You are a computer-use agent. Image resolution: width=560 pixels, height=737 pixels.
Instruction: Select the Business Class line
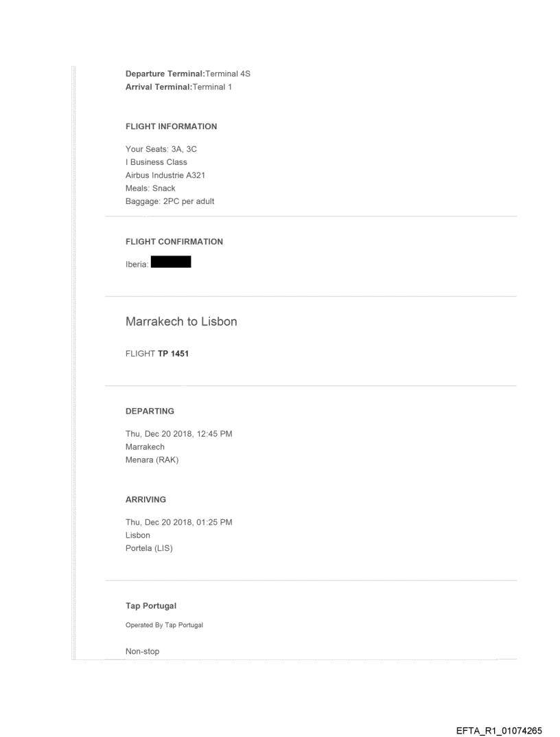(x=156, y=162)
